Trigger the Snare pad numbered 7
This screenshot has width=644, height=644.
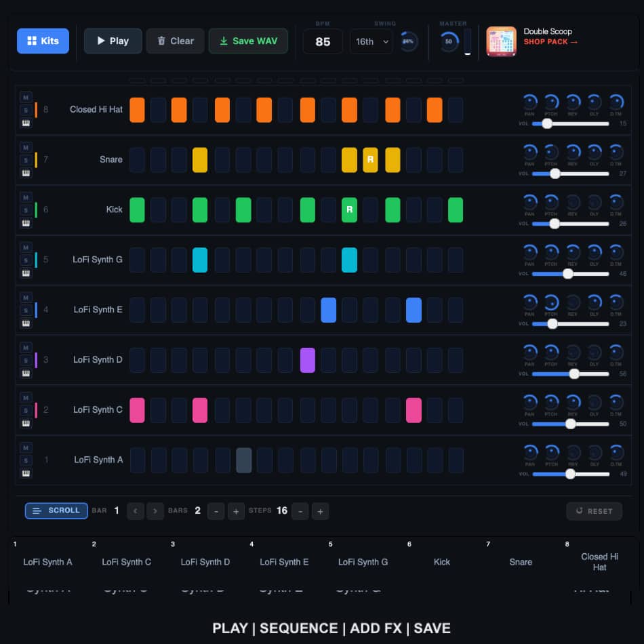tap(521, 562)
